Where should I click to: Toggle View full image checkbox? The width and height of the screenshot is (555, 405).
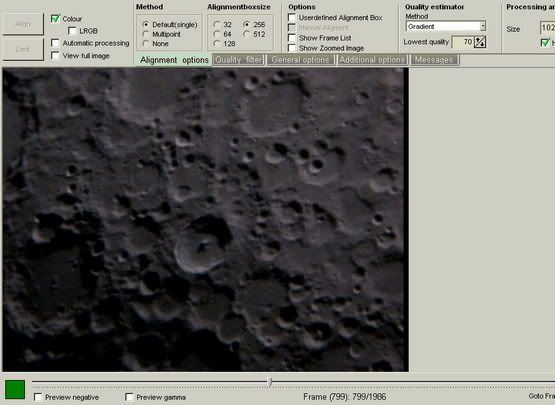pyautogui.click(x=55, y=56)
